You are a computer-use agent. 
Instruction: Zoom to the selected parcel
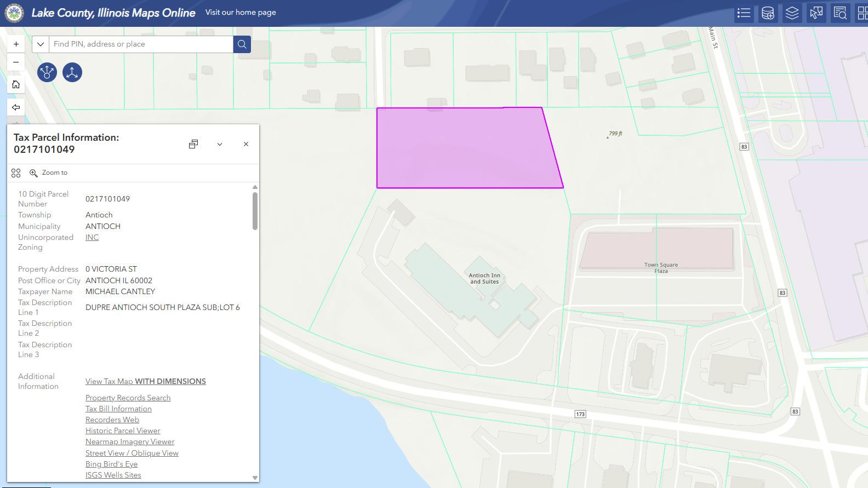[x=49, y=173]
